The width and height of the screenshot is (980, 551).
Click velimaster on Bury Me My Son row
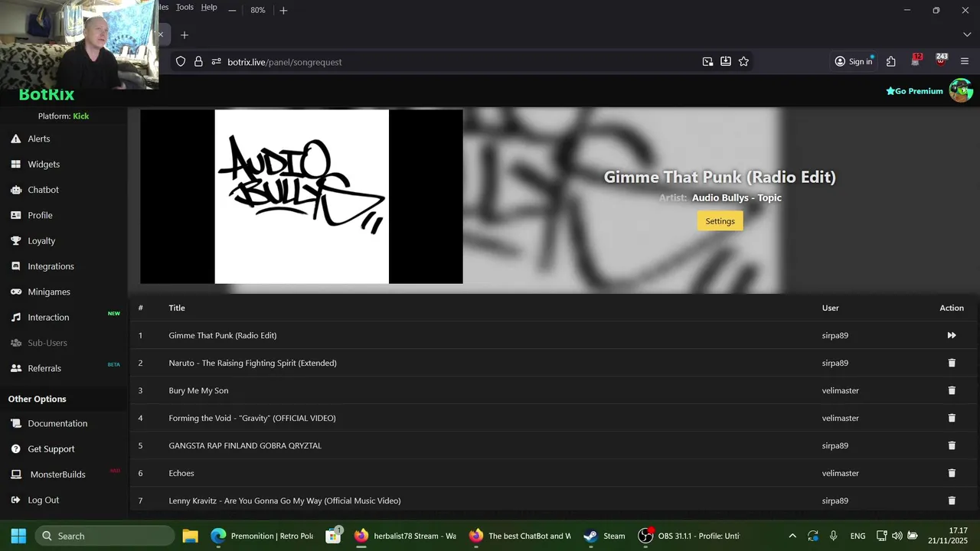point(841,390)
